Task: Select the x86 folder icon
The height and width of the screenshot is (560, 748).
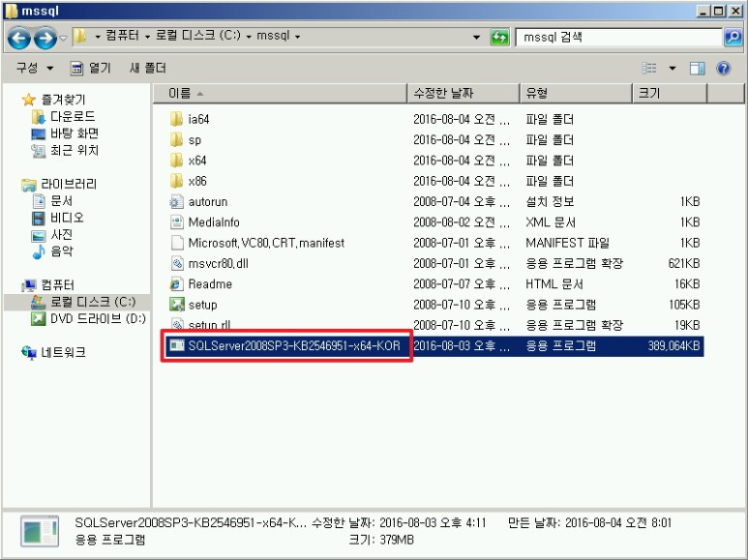Action: 176,181
